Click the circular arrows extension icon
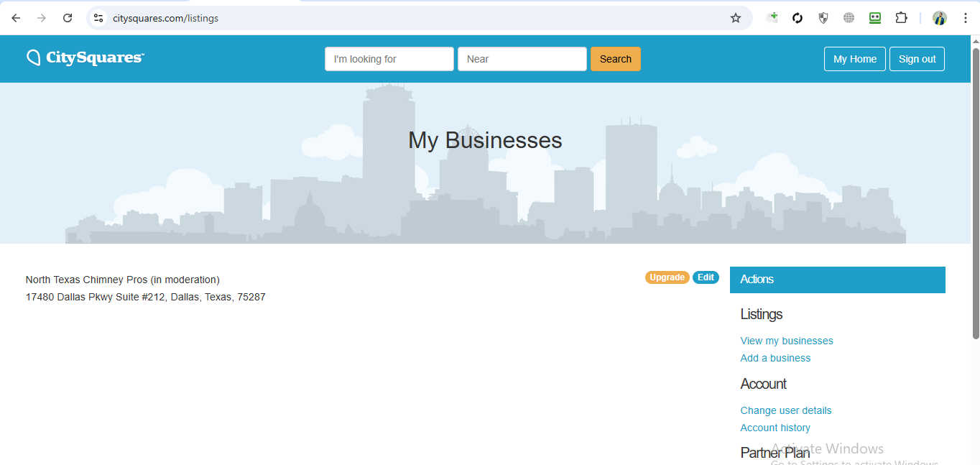 pos(798,18)
